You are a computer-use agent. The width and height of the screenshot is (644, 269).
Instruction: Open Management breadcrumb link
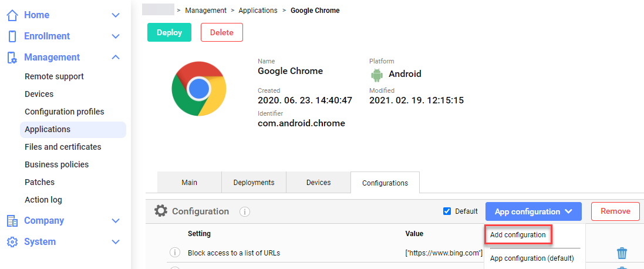click(206, 10)
